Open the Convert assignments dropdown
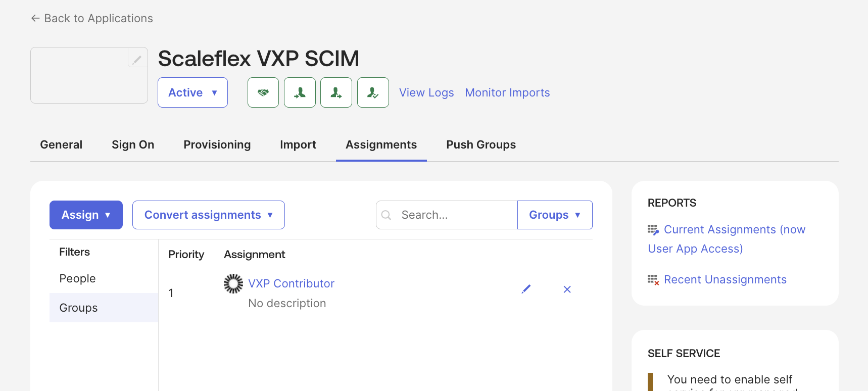Screen dimensions: 868x391 pos(208,215)
